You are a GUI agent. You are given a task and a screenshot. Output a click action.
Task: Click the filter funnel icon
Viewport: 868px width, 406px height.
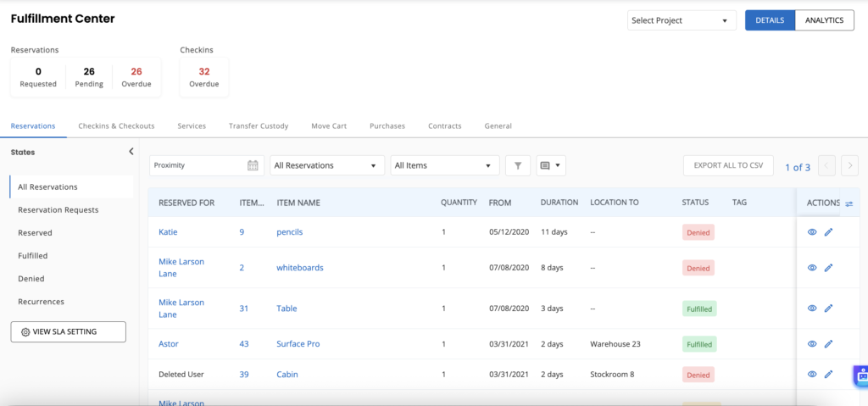518,165
